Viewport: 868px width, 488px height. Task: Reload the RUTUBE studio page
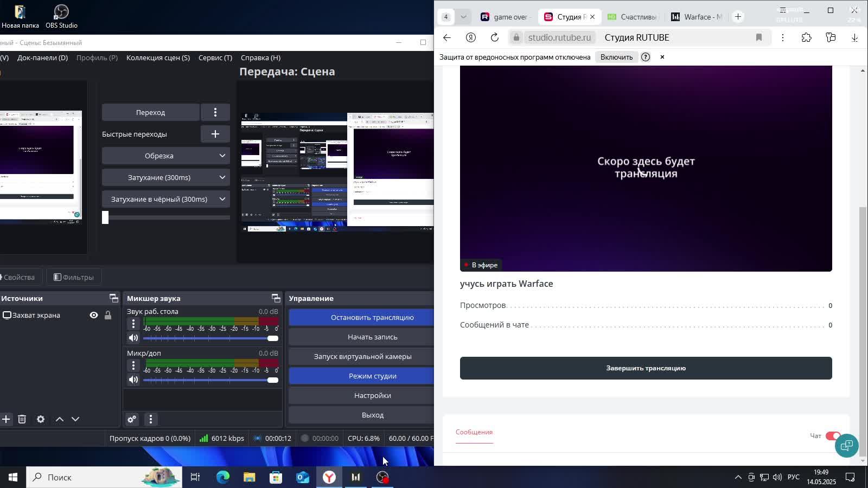click(495, 37)
